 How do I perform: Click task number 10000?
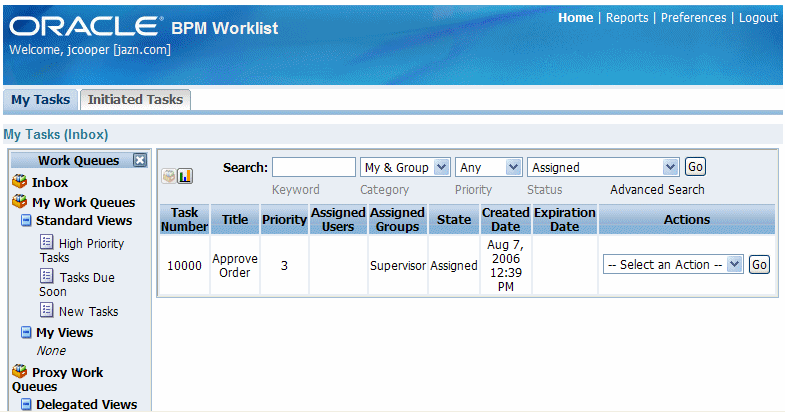click(184, 265)
